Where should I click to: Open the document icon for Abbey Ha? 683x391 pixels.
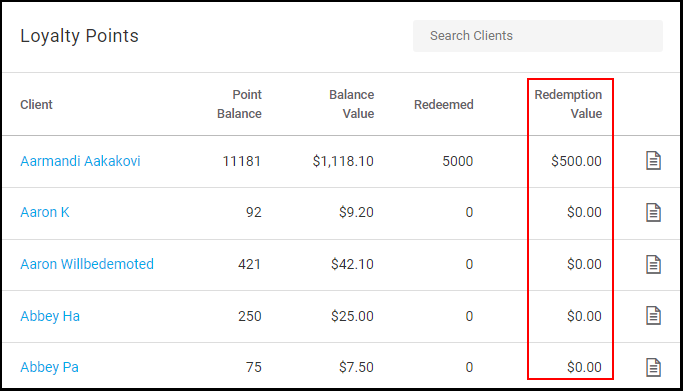tap(653, 316)
